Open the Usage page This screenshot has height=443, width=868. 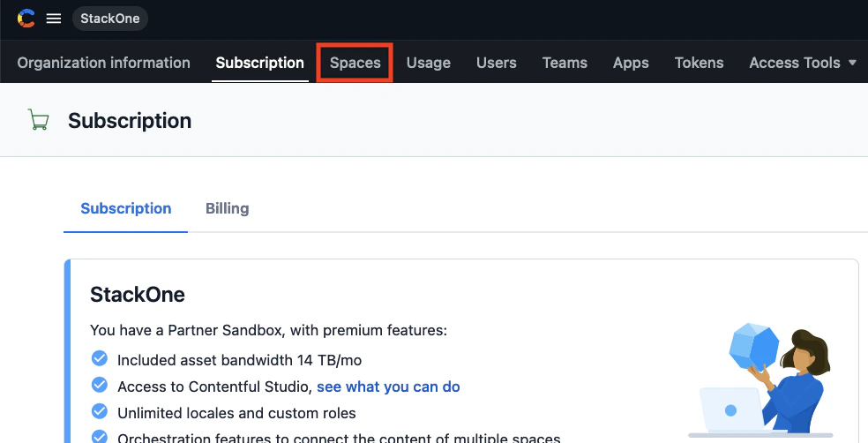(x=429, y=63)
